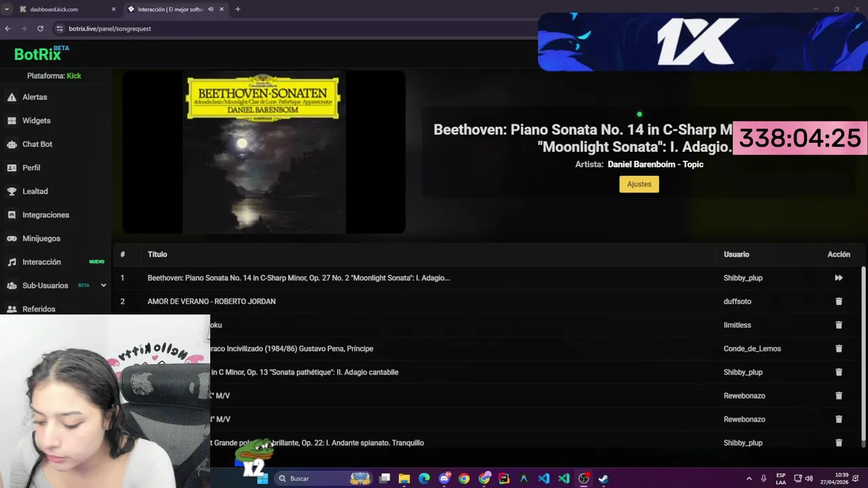Open Windows Start menu

click(262, 479)
